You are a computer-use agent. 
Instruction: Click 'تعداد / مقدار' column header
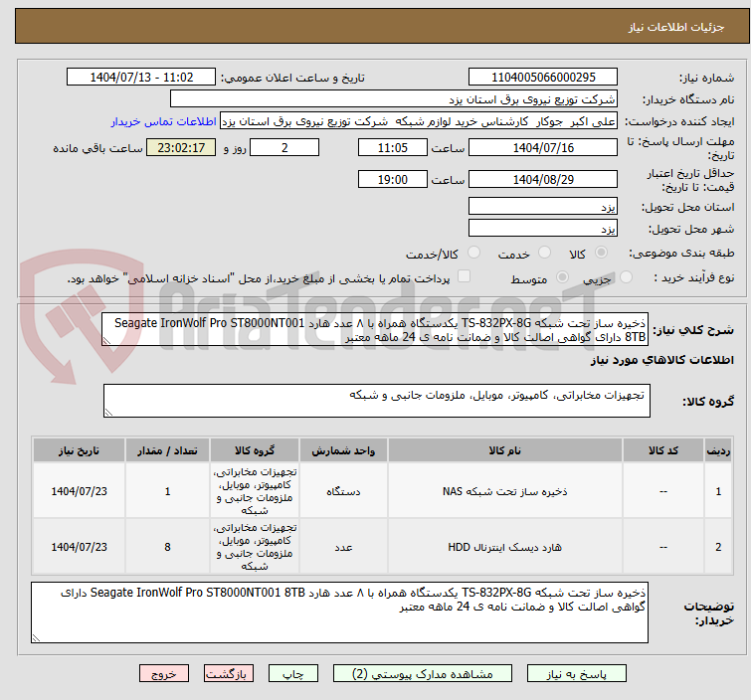(167, 450)
